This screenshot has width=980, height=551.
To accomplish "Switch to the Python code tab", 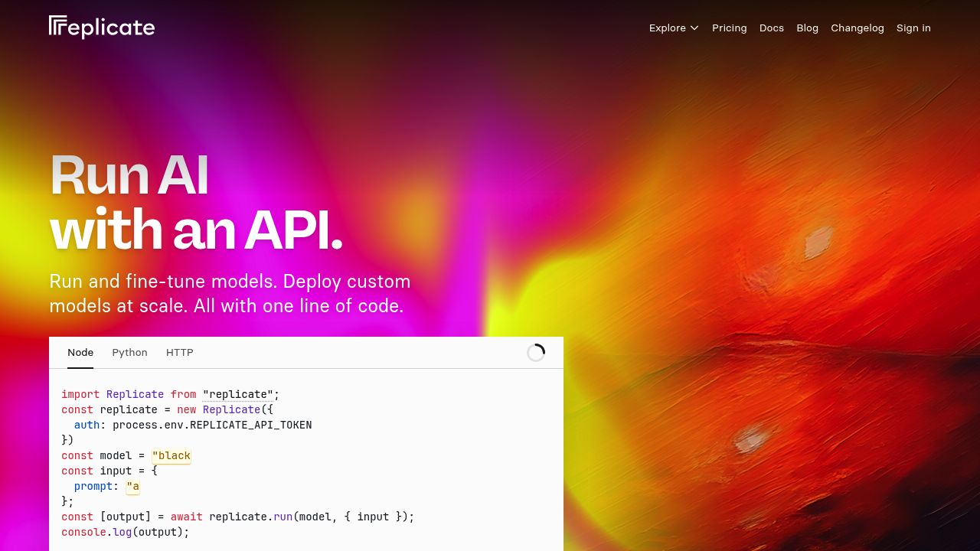I will [x=129, y=353].
